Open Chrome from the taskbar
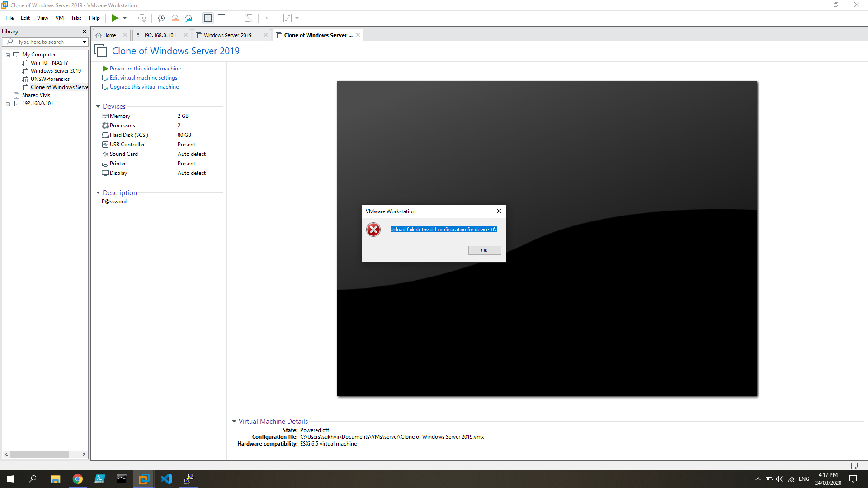 point(78,479)
